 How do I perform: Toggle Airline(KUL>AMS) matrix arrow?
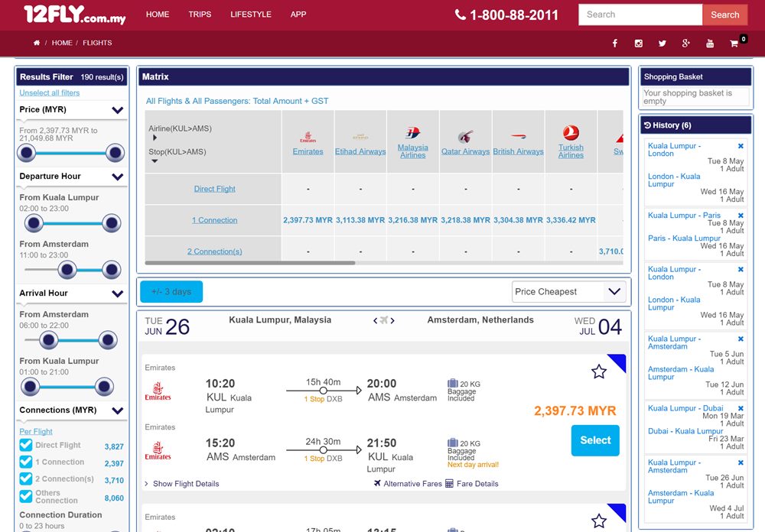click(155, 138)
